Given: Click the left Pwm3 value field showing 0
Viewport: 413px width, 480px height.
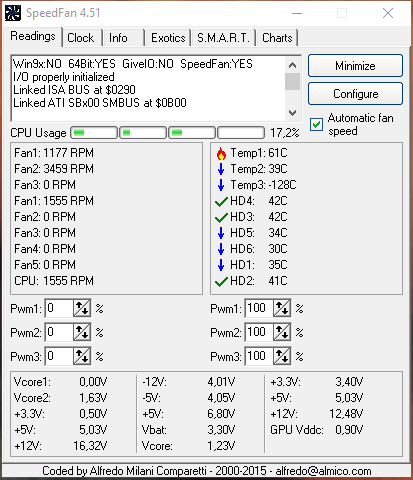Looking at the screenshot, I should coord(59,356).
